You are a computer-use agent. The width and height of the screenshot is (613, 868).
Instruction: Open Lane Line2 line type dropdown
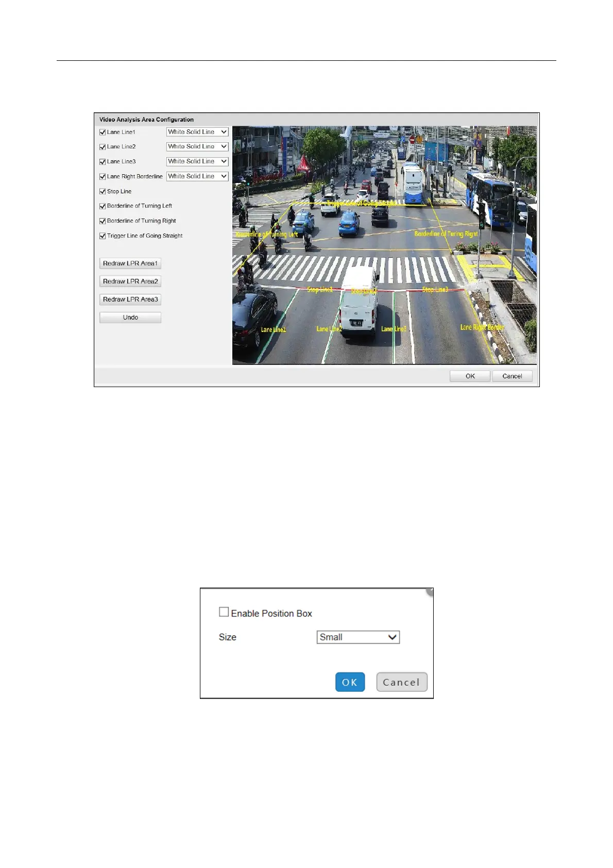[197, 146]
